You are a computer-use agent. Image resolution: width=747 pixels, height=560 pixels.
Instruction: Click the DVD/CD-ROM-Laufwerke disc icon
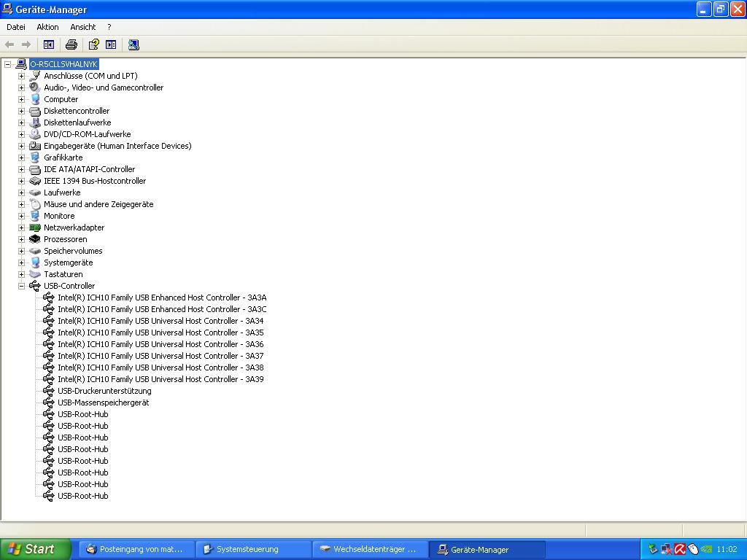pos(35,134)
